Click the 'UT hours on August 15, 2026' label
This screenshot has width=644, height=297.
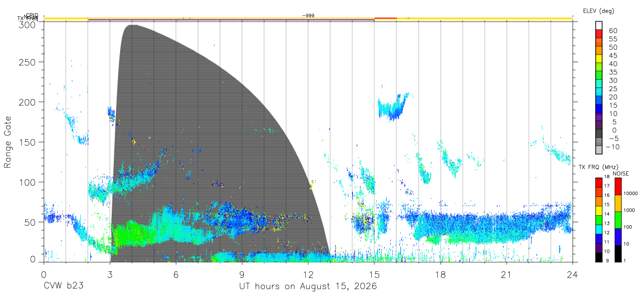click(x=308, y=286)
